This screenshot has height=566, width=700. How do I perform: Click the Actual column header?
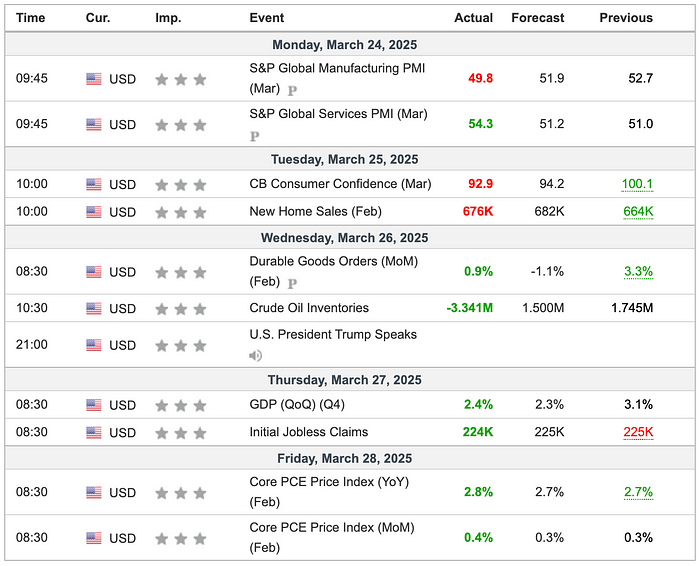[x=473, y=18]
